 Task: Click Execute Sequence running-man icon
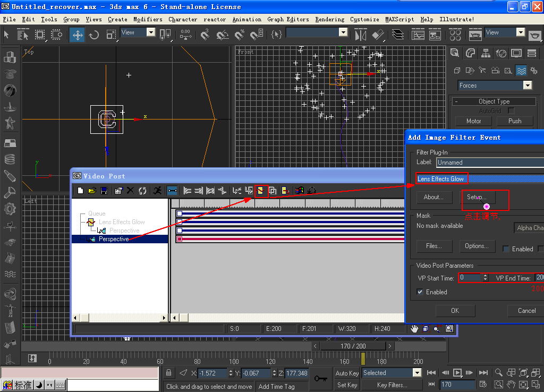coord(157,191)
